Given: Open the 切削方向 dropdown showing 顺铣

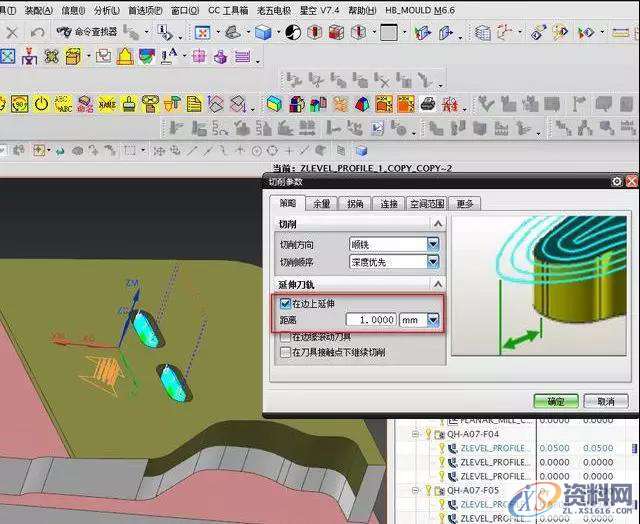Looking at the screenshot, I should click(433, 244).
